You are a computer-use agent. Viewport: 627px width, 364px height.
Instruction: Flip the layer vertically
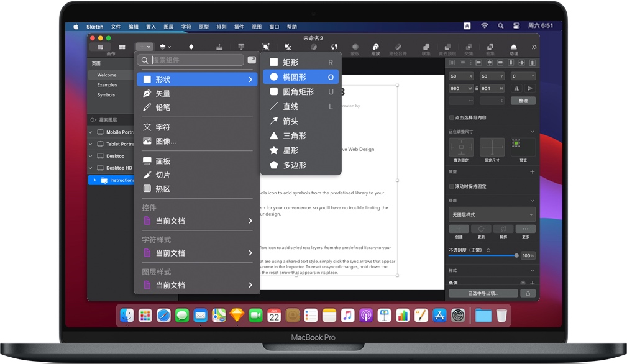[530, 88]
